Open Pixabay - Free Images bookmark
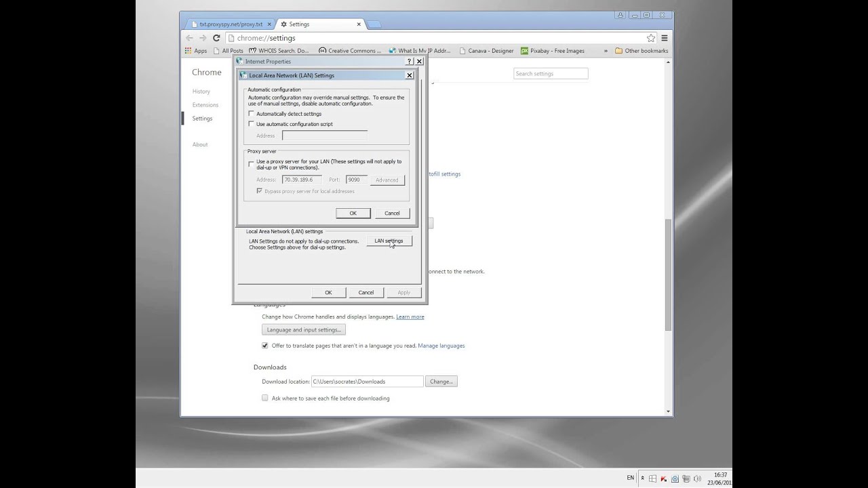The height and width of the screenshot is (488, 868). [x=553, y=51]
